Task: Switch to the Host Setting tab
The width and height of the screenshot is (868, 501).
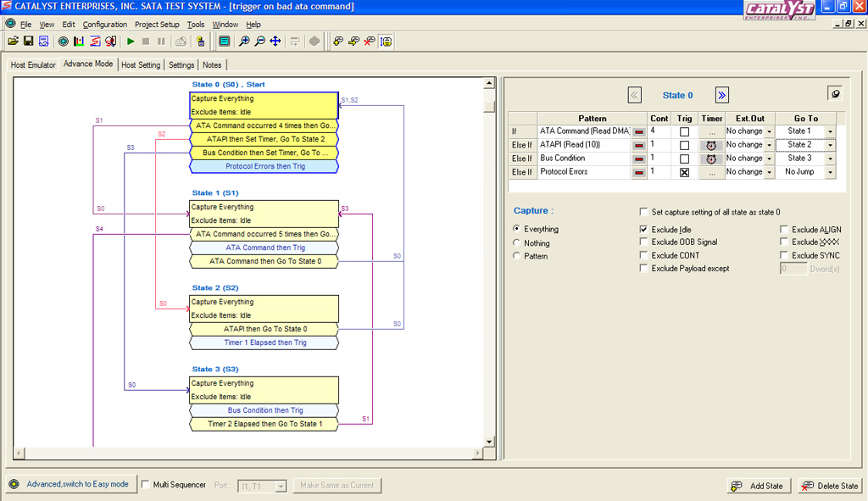Action: [x=141, y=65]
